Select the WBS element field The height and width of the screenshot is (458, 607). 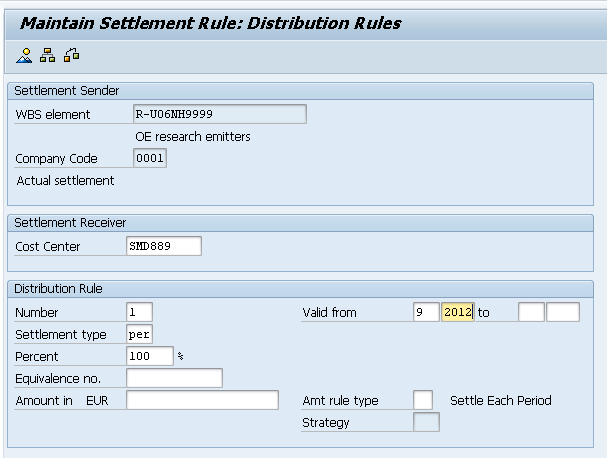coord(219,114)
